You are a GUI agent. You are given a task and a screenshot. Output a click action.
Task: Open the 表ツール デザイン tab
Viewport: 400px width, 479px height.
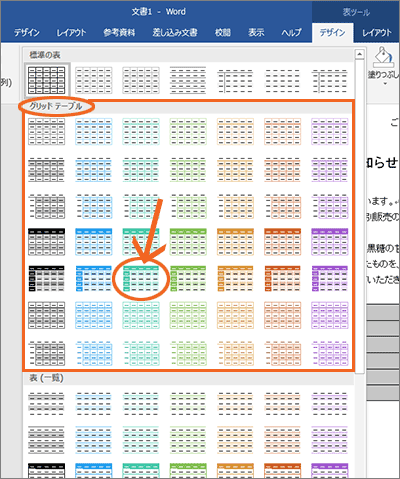click(332, 33)
